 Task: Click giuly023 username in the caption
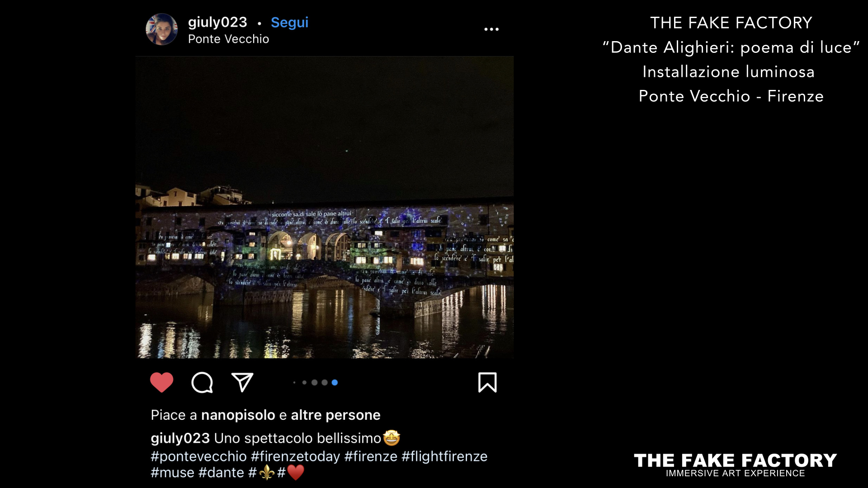(180, 438)
